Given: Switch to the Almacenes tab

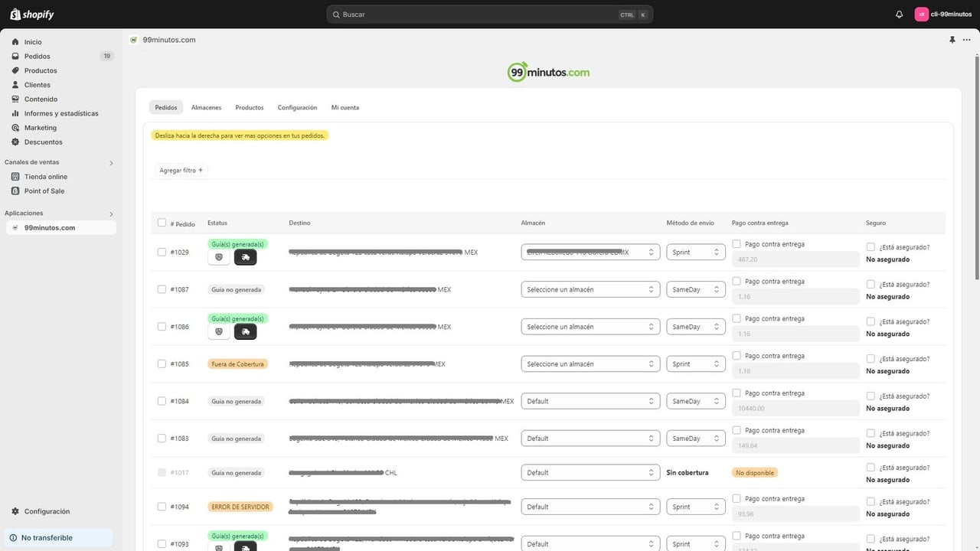Looking at the screenshot, I should pos(206,108).
